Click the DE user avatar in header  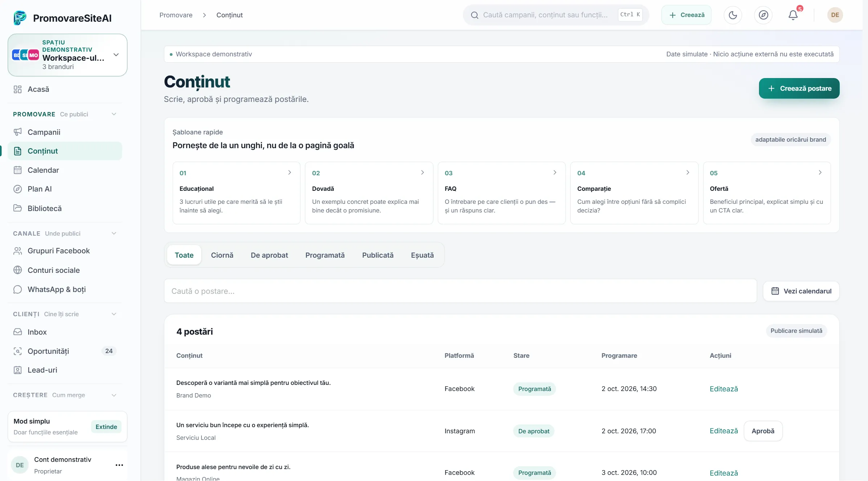pos(835,15)
